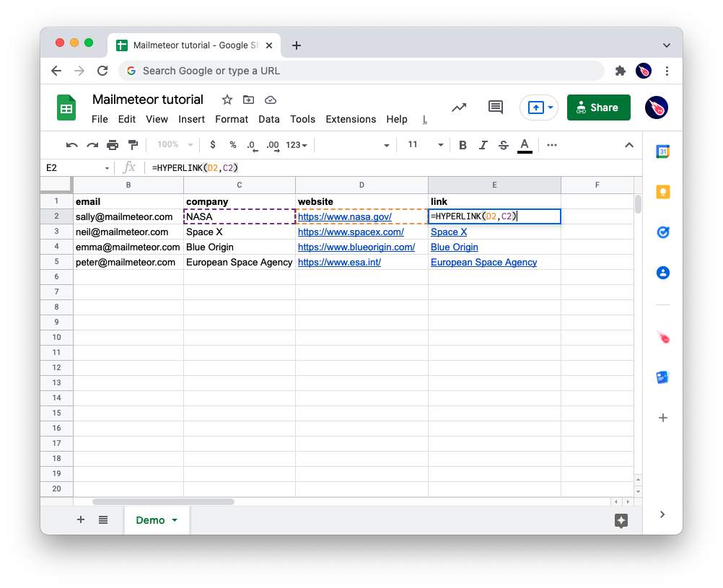The height and width of the screenshot is (588, 723).
Task: Open comment history icon
Action: coord(496,107)
